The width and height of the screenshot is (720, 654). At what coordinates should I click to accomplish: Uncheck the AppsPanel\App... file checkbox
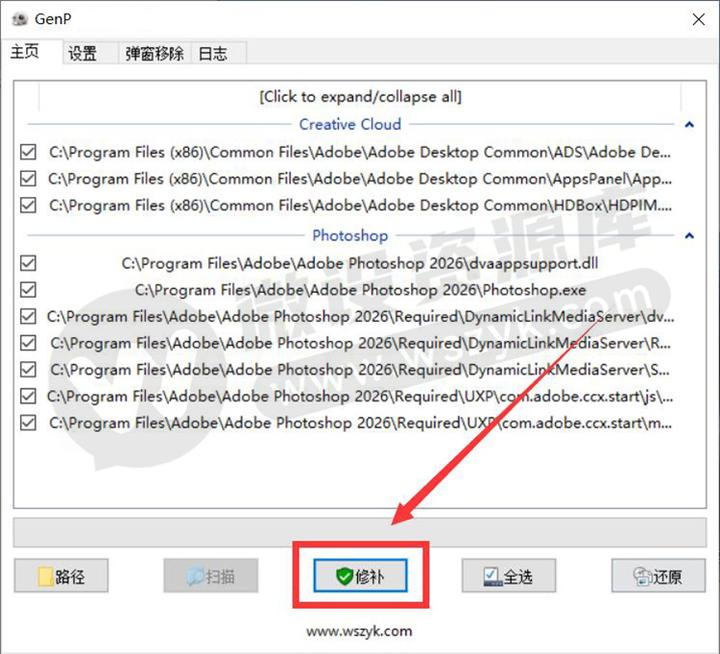point(28,179)
